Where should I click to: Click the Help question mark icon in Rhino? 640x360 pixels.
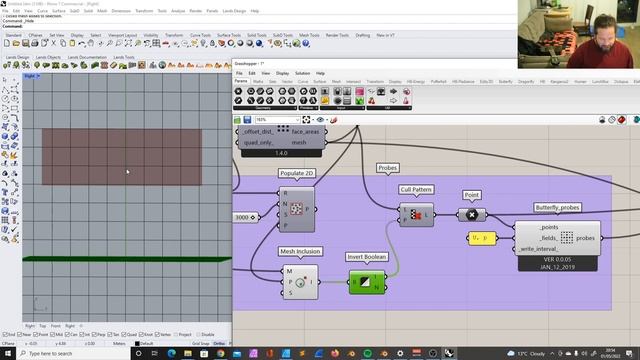(x=306, y=43)
